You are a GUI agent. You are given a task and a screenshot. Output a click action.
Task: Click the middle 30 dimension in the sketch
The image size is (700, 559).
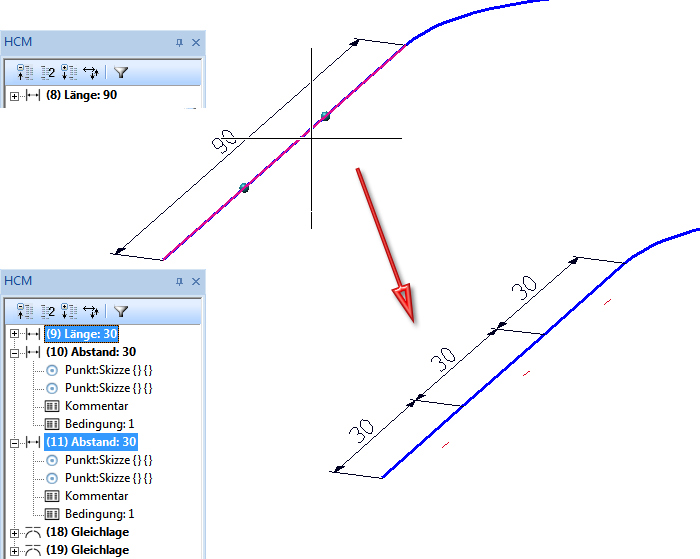pyautogui.click(x=443, y=359)
